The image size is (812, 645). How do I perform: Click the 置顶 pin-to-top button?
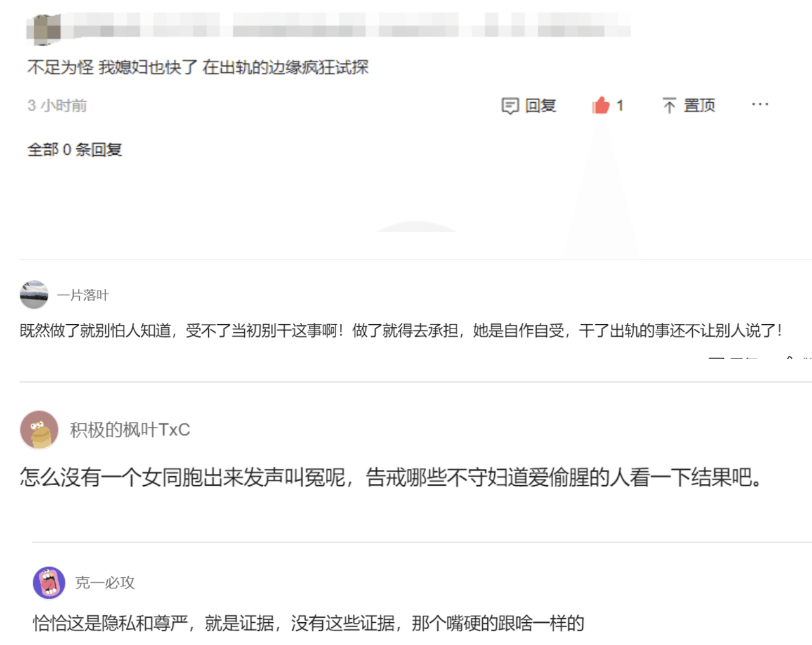pyautogui.click(x=688, y=105)
